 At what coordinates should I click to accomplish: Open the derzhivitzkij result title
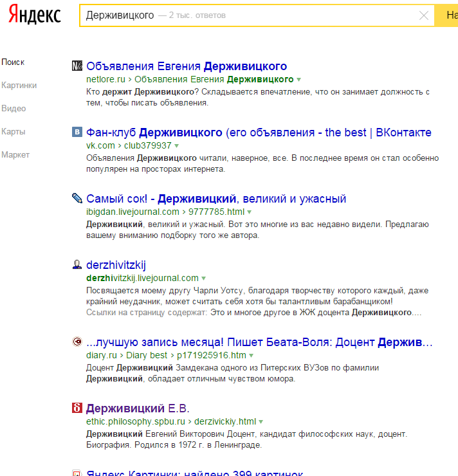coord(116,265)
